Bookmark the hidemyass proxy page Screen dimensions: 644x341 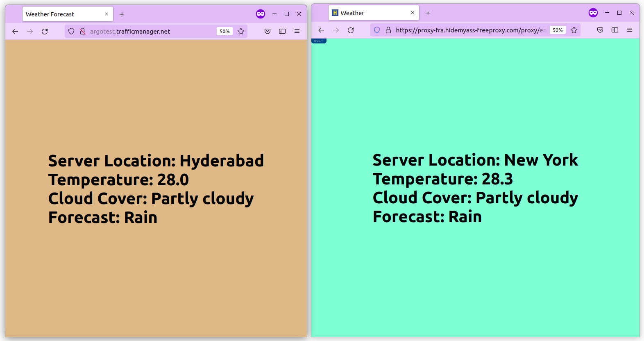(x=574, y=30)
